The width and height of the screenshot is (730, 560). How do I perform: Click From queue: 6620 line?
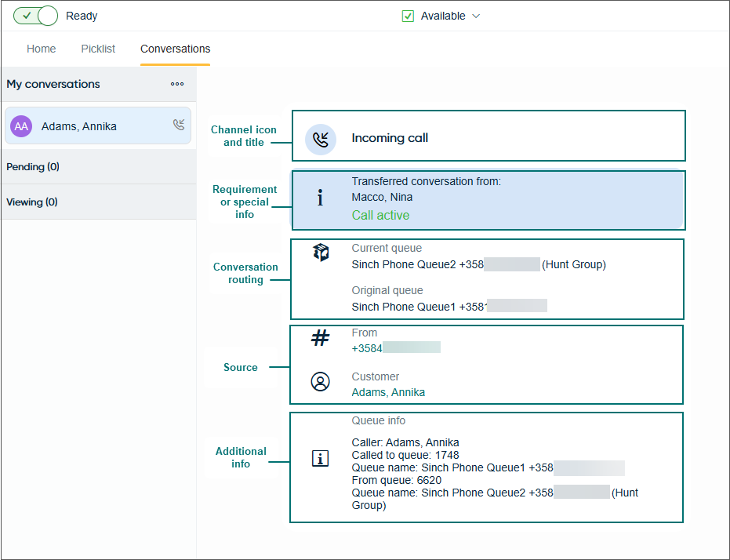(396, 480)
